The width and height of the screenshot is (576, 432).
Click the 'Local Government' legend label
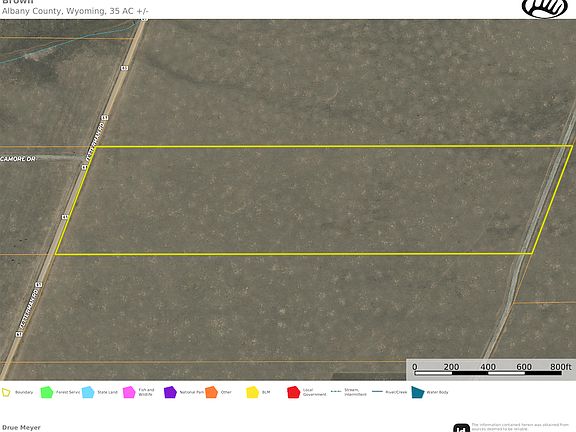tap(314, 392)
